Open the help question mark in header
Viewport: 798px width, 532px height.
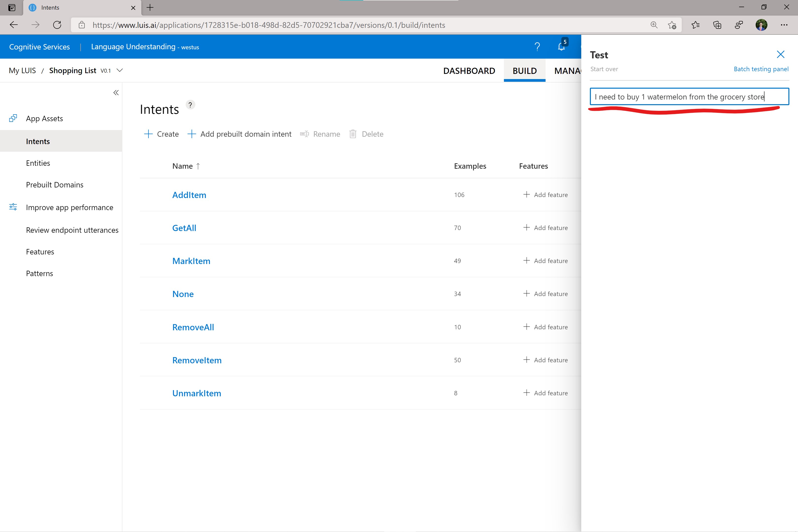click(537, 47)
